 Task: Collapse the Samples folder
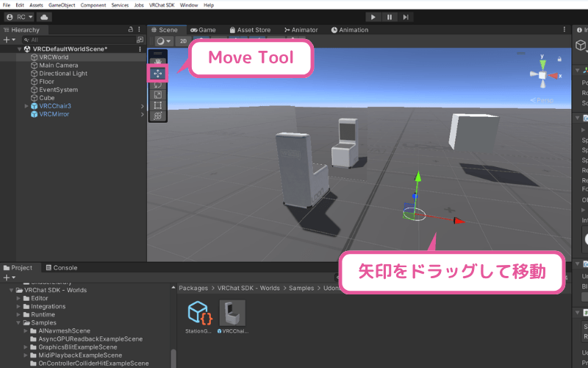(18, 323)
